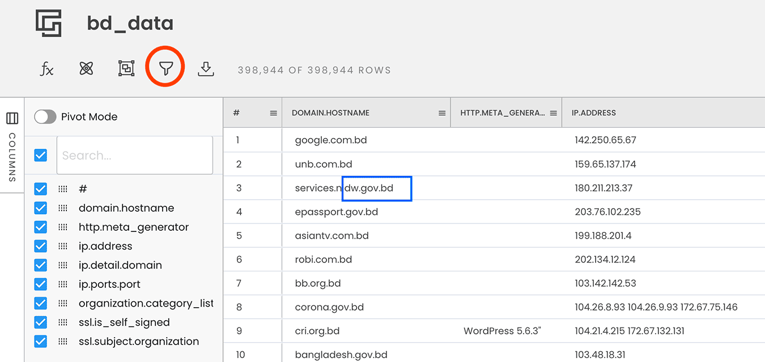The height and width of the screenshot is (362, 765).
Task: Open the DOMAIN.HOSTNAME column header menu
Action: (x=442, y=113)
